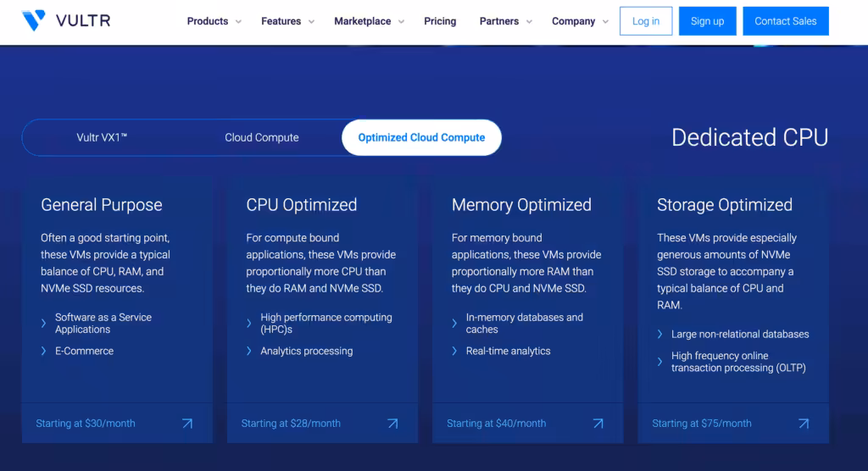Click the Contact Sales button
868x471 pixels.
click(785, 21)
